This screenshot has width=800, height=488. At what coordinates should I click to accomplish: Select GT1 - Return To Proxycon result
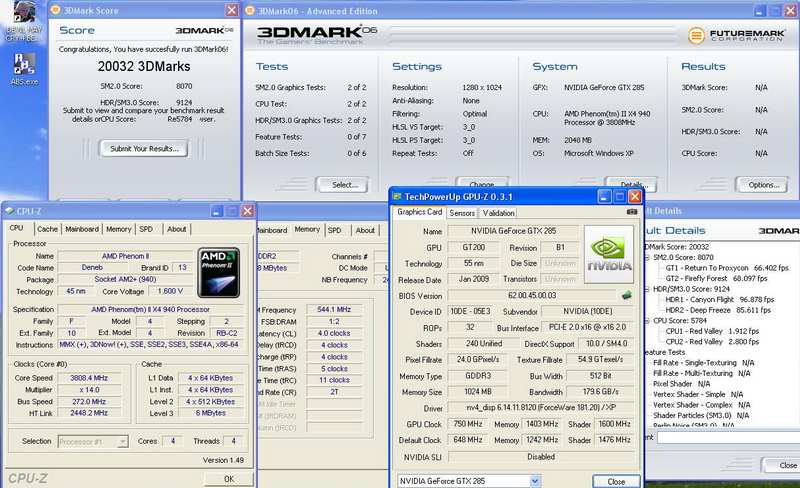(727, 268)
